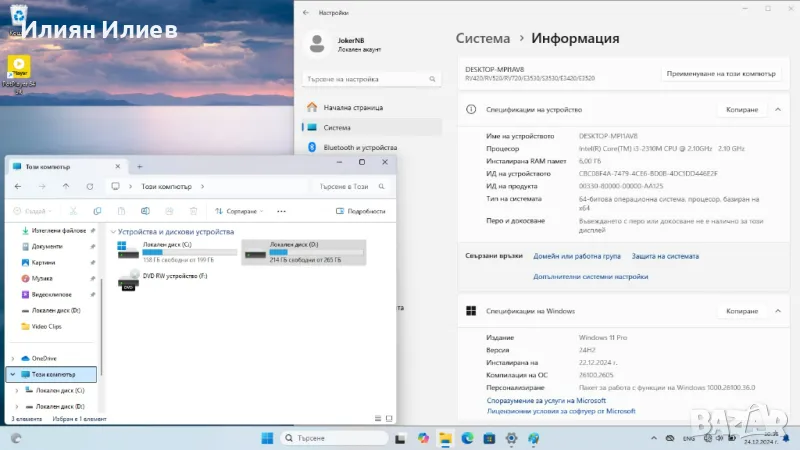
Task: Open Защита на системата link
Action: tap(665, 256)
